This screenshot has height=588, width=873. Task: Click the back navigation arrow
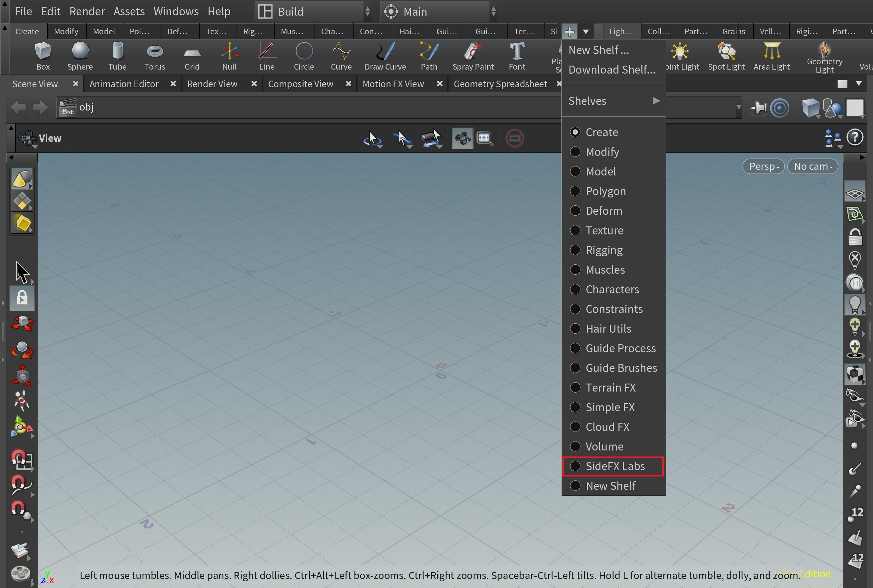point(18,107)
